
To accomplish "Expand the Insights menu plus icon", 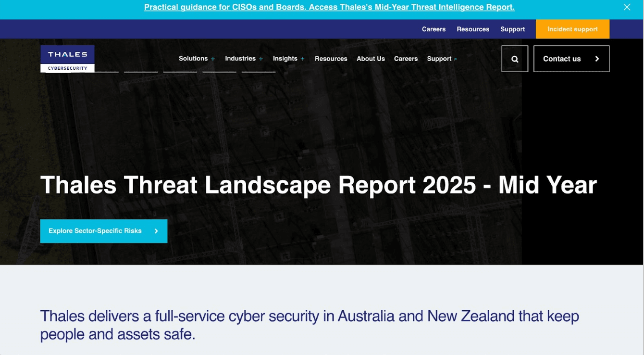I will [303, 59].
